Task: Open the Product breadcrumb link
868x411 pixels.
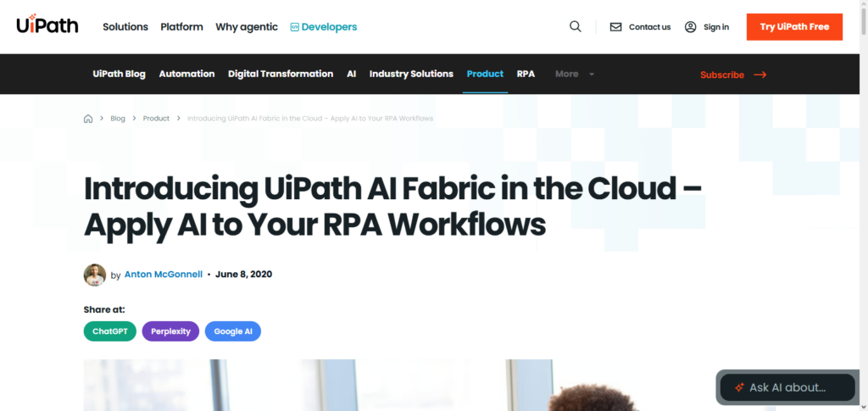Action: (156, 119)
